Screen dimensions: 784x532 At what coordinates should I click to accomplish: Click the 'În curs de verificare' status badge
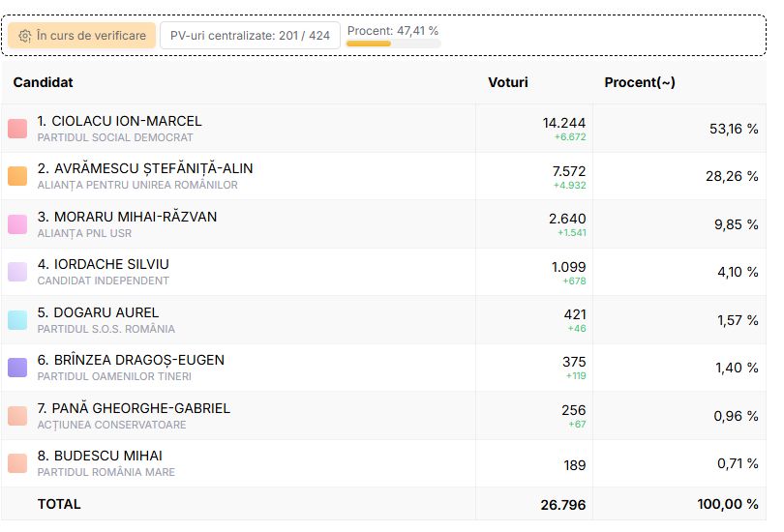pyautogui.click(x=82, y=36)
